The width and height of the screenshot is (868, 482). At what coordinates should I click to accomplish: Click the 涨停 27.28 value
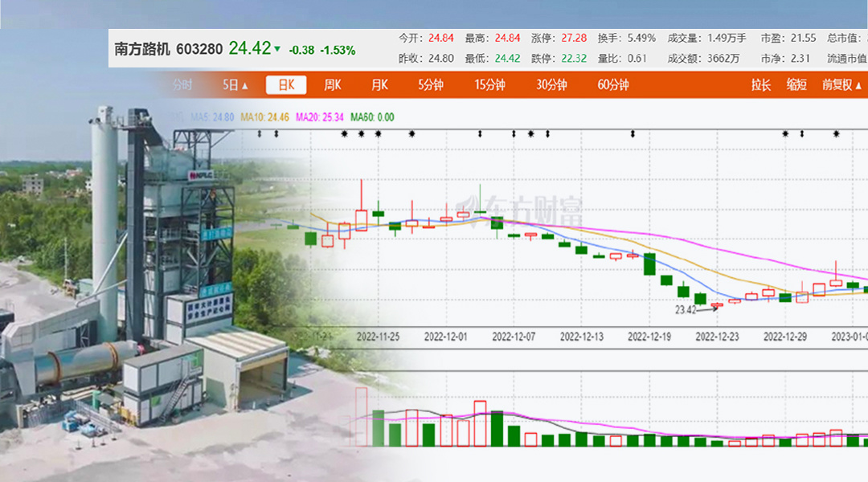[x=574, y=39]
